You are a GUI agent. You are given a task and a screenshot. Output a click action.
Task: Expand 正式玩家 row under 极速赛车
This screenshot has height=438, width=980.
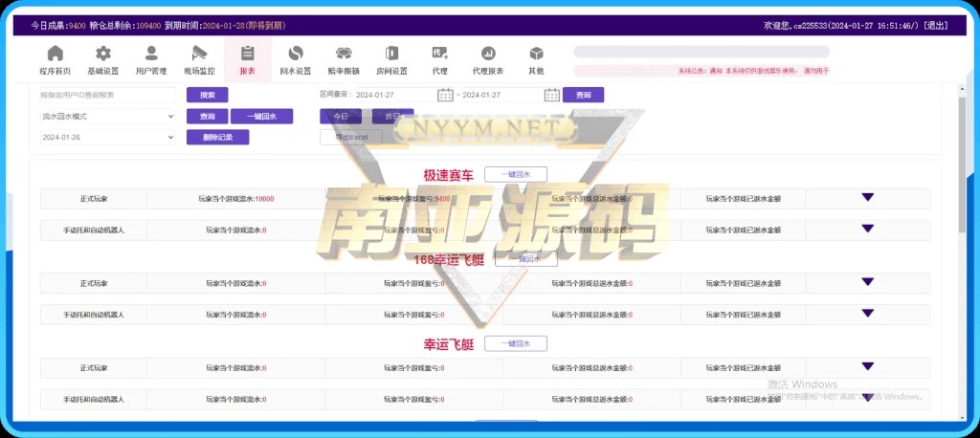coord(867,198)
